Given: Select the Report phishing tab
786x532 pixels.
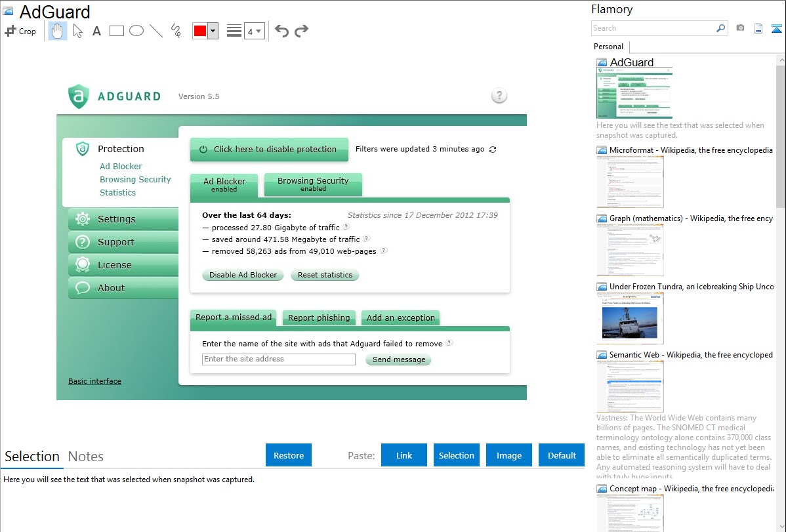Looking at the screenshot, I should point(319,318).
